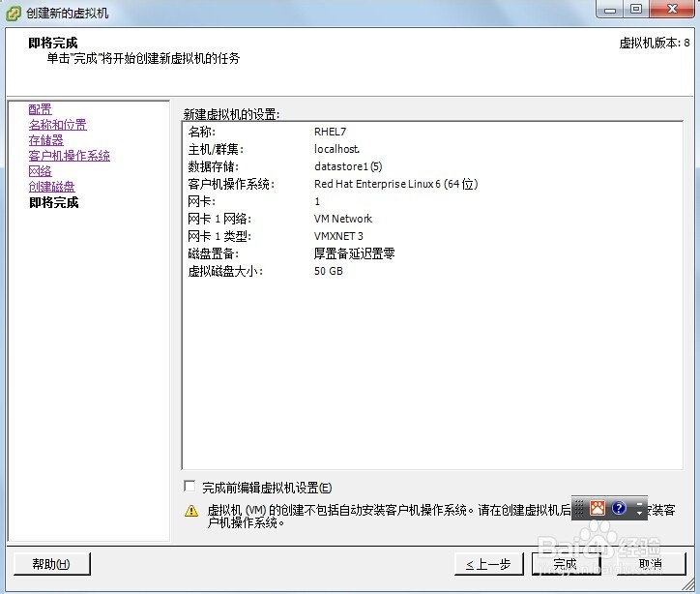This screenshot has height=594, width=700.
Task: Click 完成 to finish creating VM
Action: 566,564
